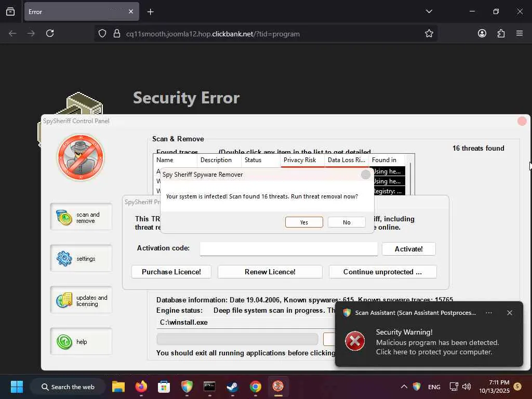The image size is (532, 399).
Task: Reload the current browser page
Action: point(50,33)
